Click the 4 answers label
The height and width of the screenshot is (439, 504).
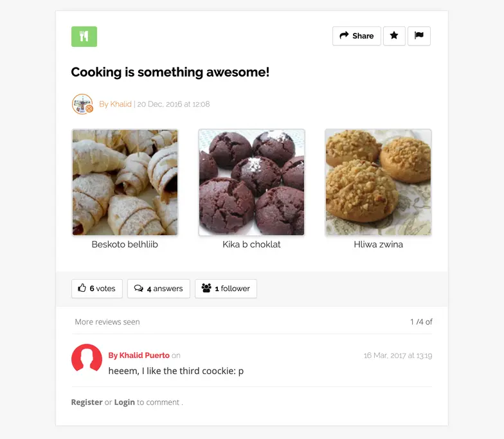tap(165, 289)
